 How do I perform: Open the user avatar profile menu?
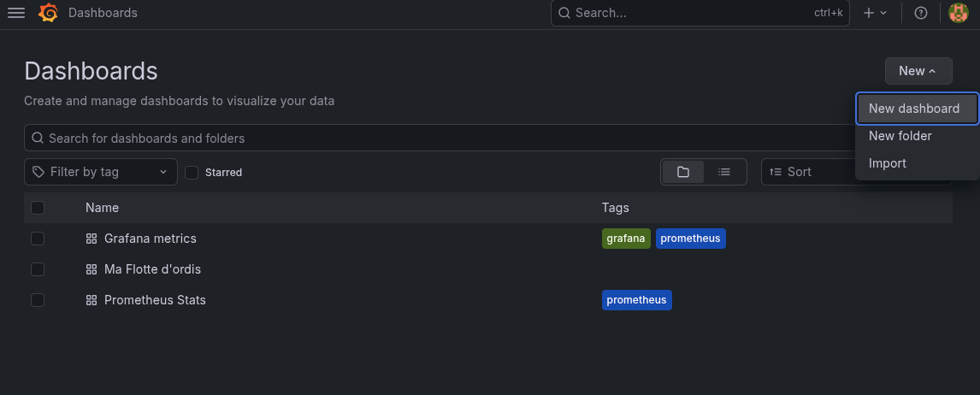(958, 13)
